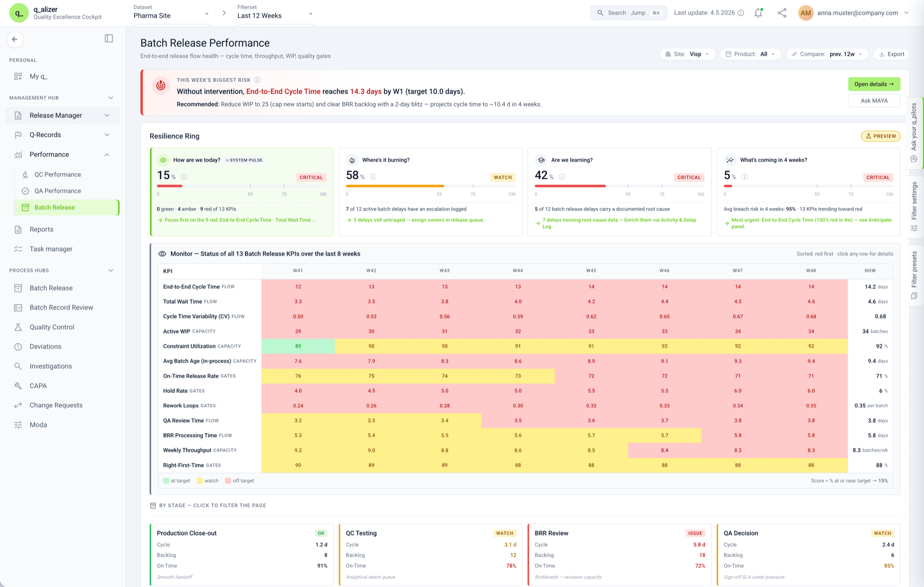Screen dimensions: 924x587
Task: Open Change Requests hub
Action: pyautogui.click(x=62, y=405)
